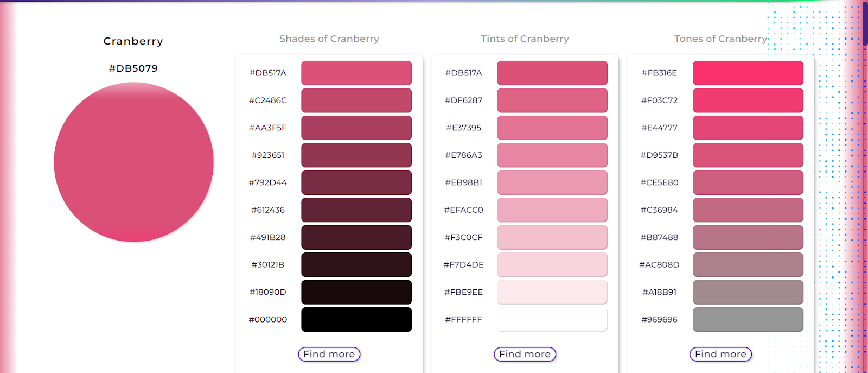Select the gray #969696 tone swatch
868x373 pixels.
[x=748, y=320]
